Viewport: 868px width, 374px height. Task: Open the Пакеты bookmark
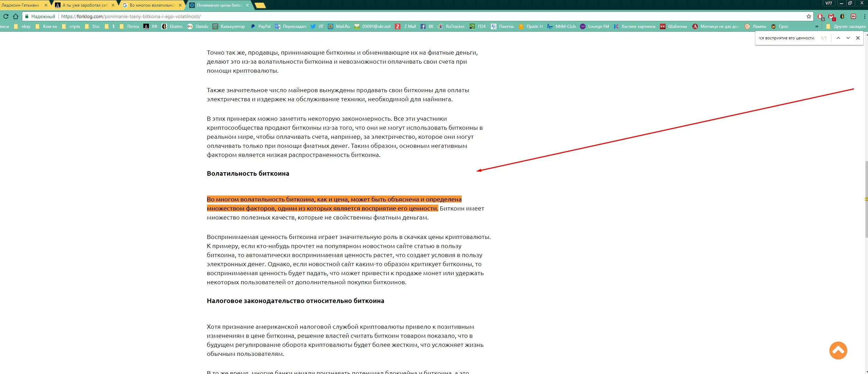pos(502,26)
